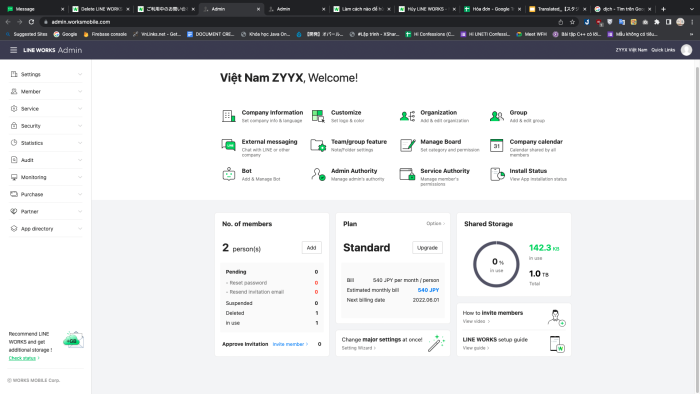700x394 pixels.
Task: Switch to the Hóa đơn Google tab
Action: 492,9
